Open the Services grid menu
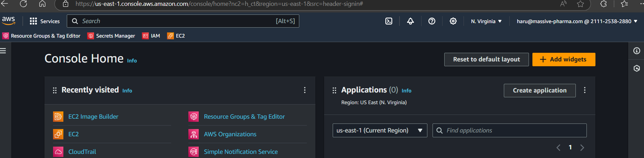This screenshot has width=644, height=158. (45, 21)
